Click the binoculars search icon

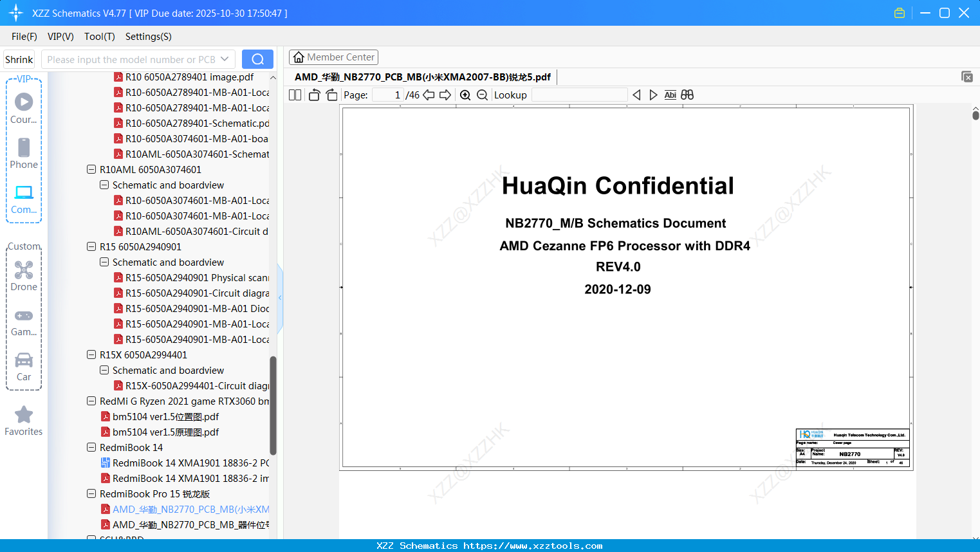(687, 95)
